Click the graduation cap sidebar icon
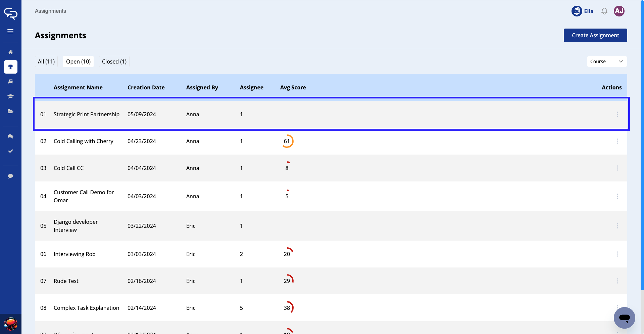Screen dimensions: 644x334 [10, 96]
